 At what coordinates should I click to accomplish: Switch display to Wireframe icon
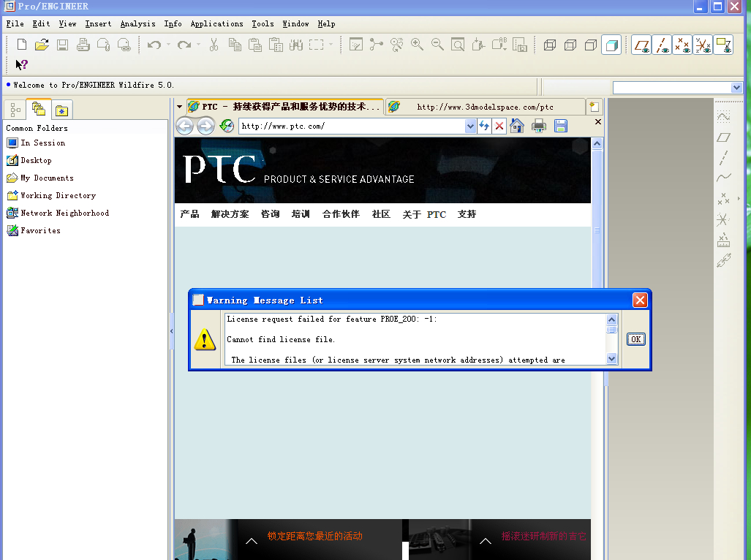550,45
